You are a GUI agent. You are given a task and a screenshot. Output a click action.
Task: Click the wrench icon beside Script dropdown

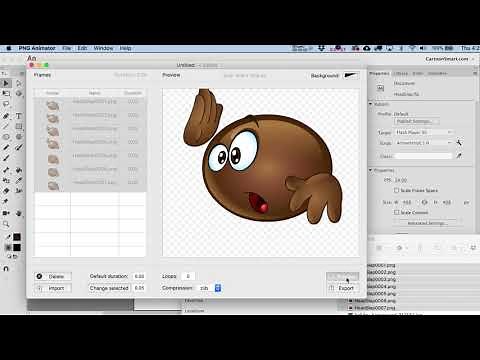tap(459, 143)
